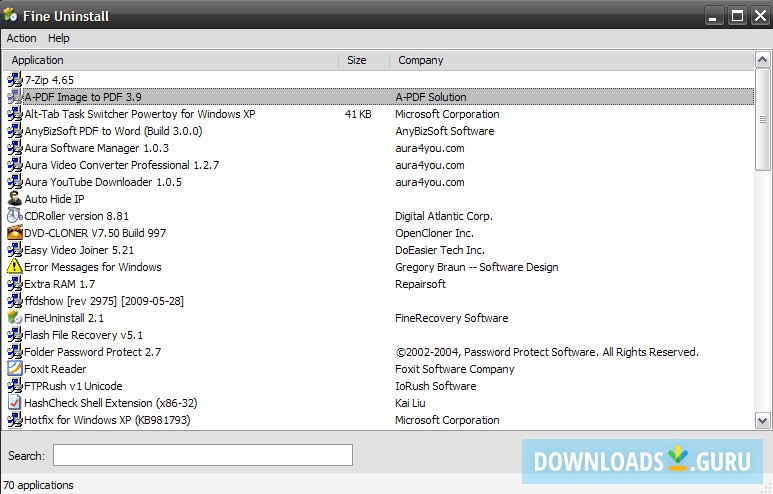Select the Extra RAM 1.7 entry name
Screen dimensions: 773x494
click(x=60, y=284)
